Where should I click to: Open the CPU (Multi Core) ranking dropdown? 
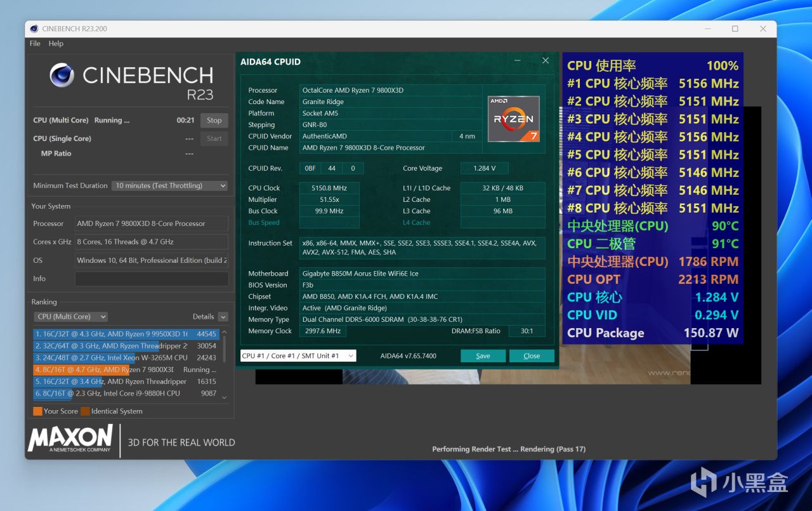pyautogui.click(x=70, y=317)
